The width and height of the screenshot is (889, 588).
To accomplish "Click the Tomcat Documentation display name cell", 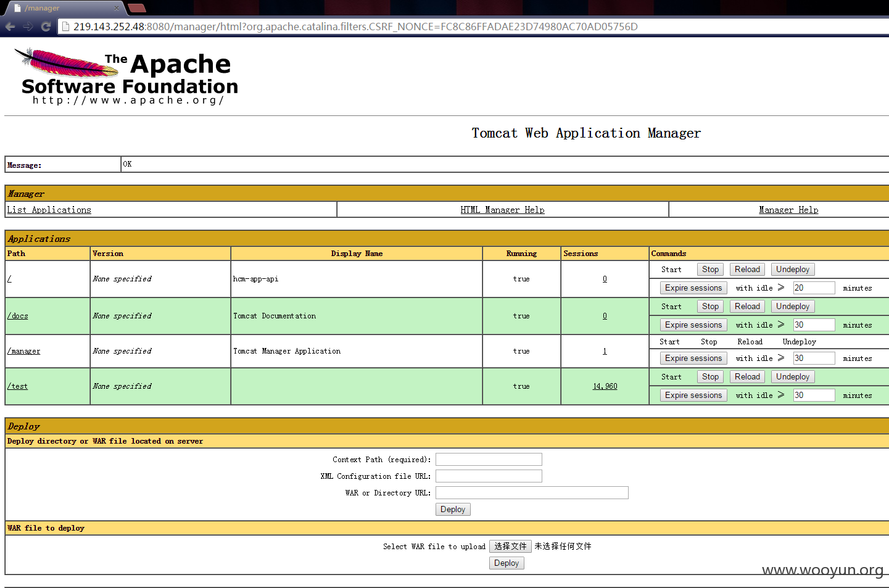I will coord(357,316).
